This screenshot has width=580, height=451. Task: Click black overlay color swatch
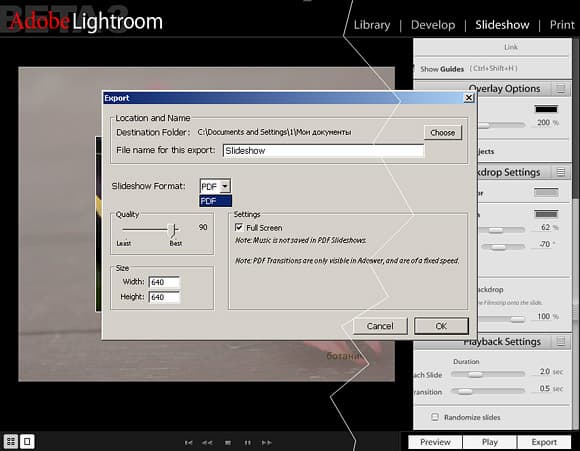coord(546,109)
